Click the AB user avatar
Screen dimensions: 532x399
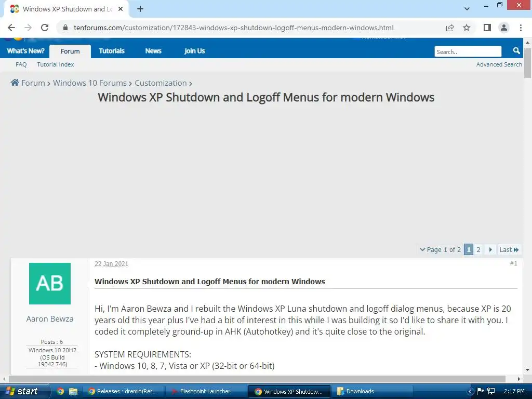click(50, 284)
